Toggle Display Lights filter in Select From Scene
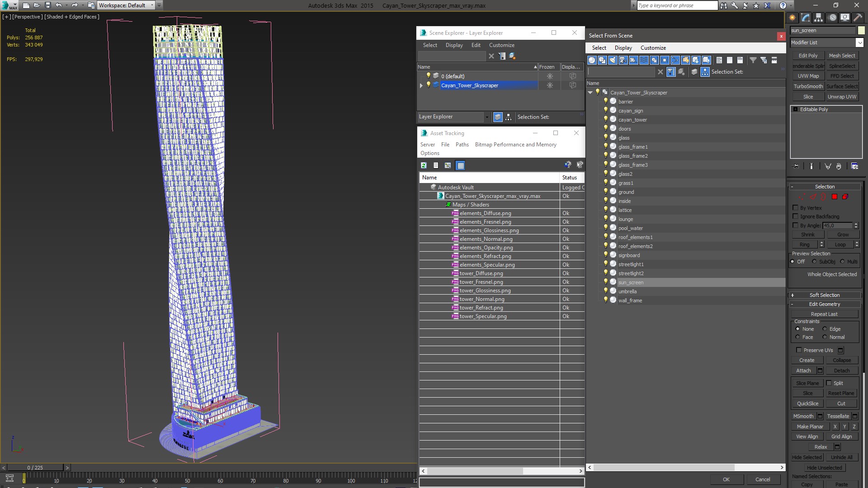 pos(613,60)
